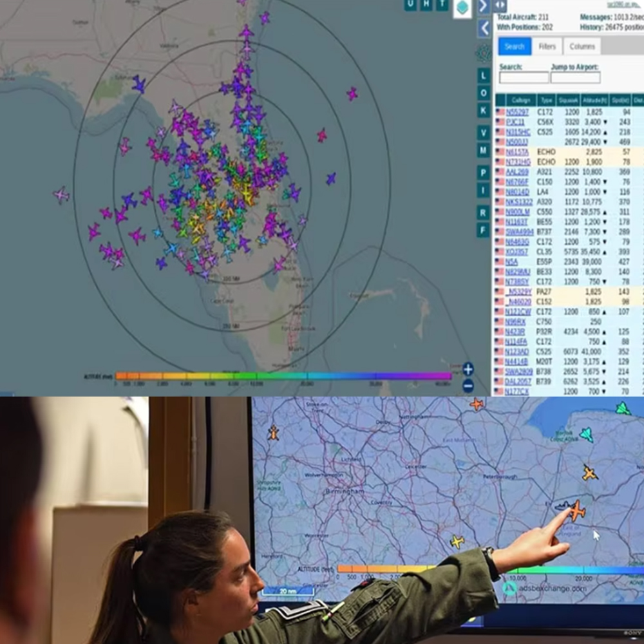This screenshot has height=644, width=644.
Task: Toggle the K map option button
Action: (483, 110)
